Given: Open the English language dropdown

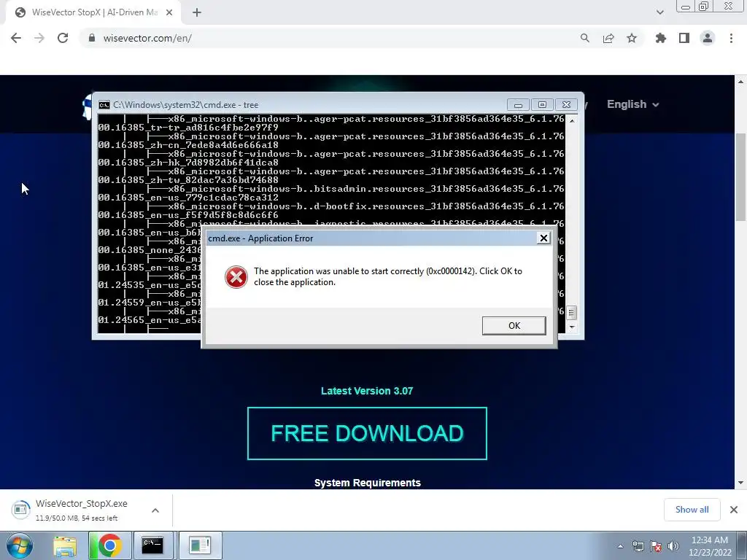Looking at the screenshot, I should pyautogui.click(x=632, y=104).
